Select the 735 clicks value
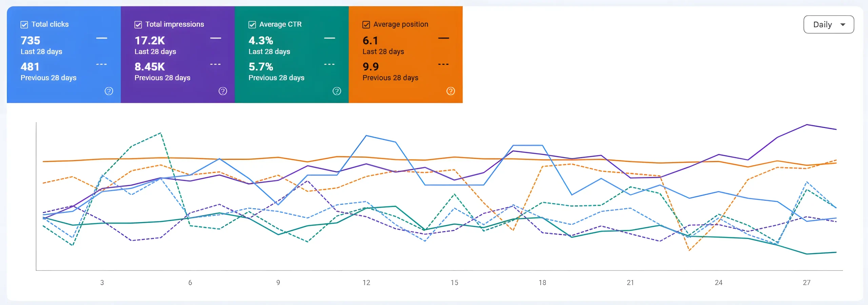The width and height of the screenshot is (868, 305). pos(31,41)
